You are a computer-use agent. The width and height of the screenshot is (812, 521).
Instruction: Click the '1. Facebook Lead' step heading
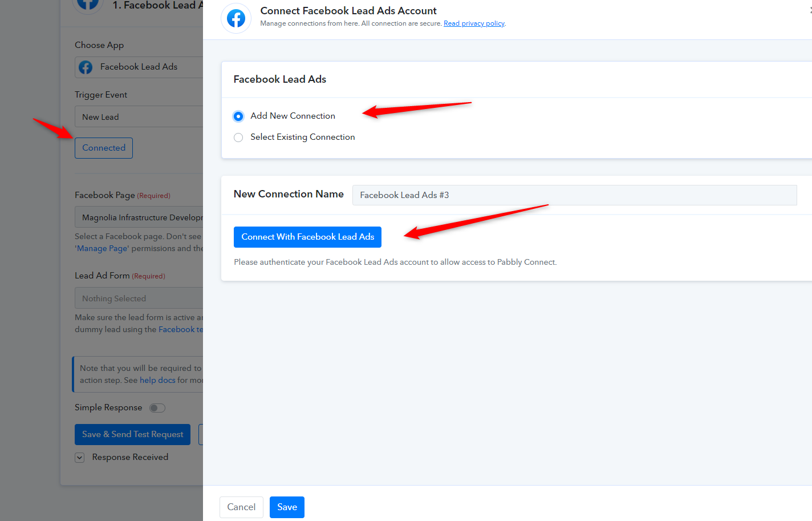[x=157, y=6]
